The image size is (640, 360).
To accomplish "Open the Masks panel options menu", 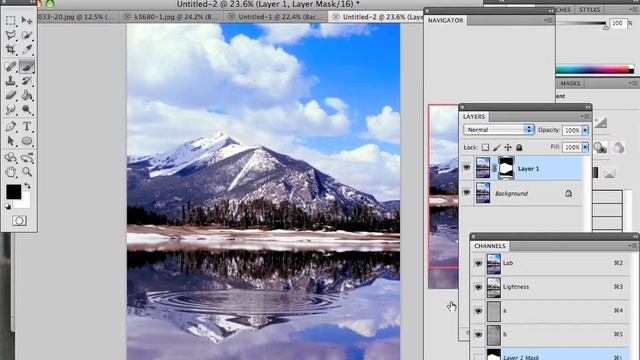I will pos(633,83).
